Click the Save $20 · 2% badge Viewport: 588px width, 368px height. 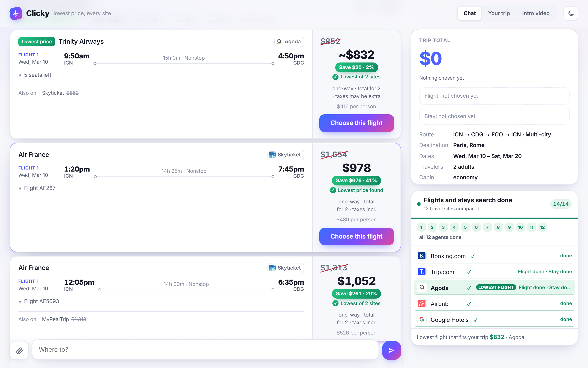[x=356, y=67]
